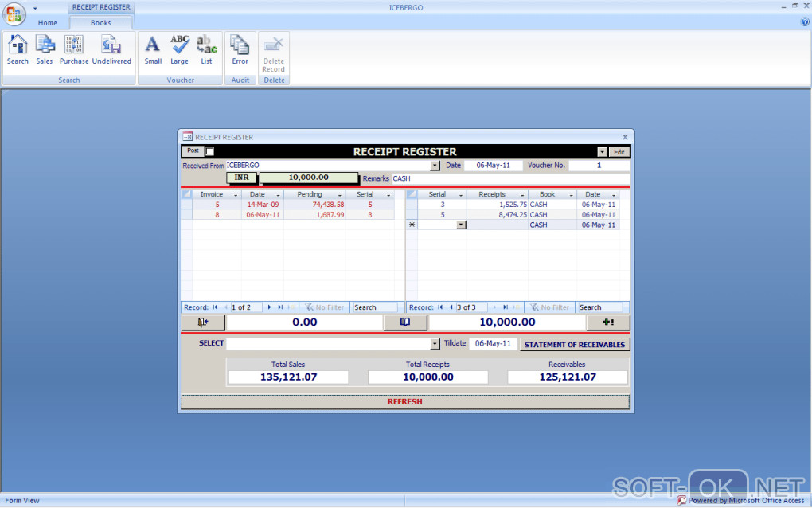
Task: Click No Filter in invoice grid
Action: click(325, 307)
